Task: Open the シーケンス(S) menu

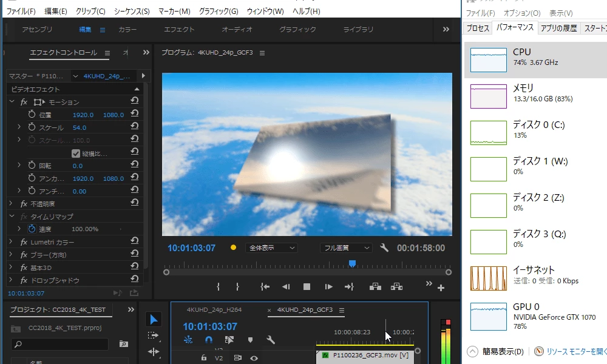Action: pyautogui.click(x=132, y=11)
